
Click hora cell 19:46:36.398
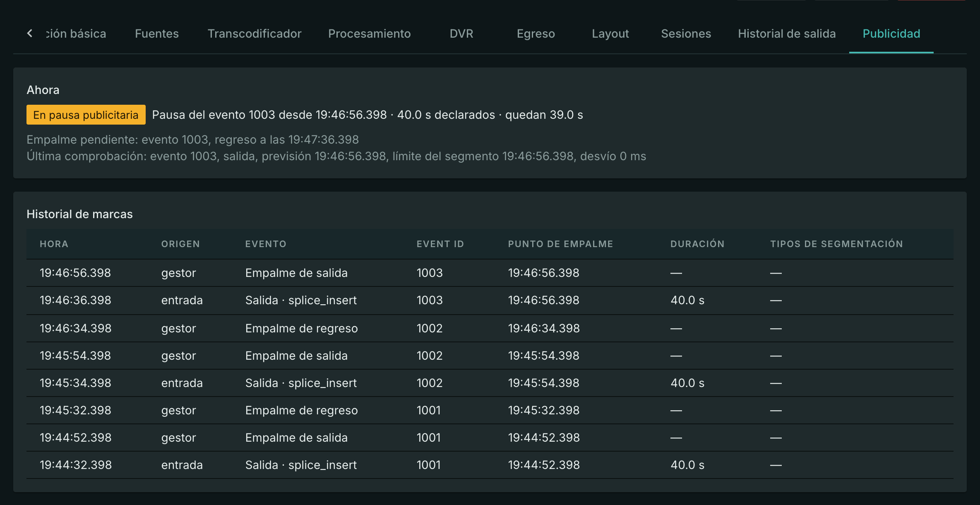[75, 300]
